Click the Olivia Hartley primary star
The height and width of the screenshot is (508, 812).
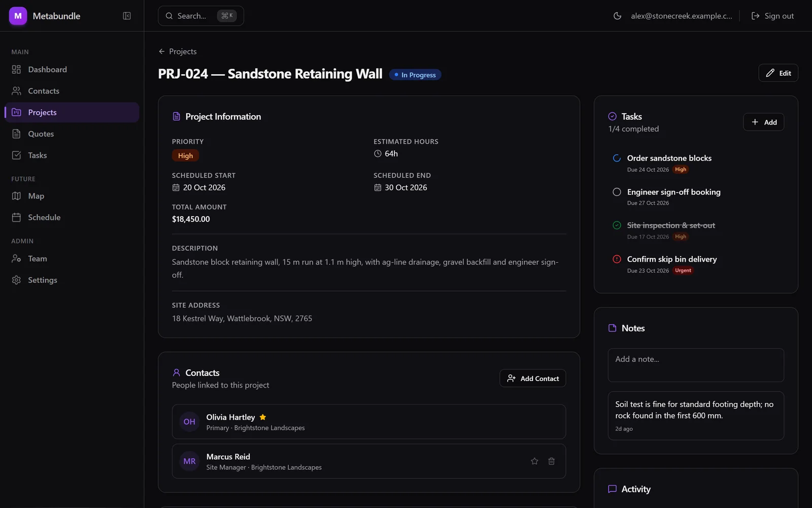coord(263,417)
